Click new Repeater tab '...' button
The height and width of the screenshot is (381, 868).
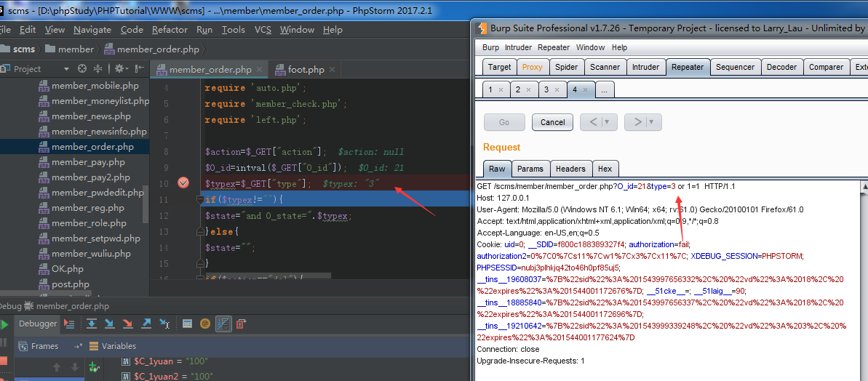coord(604,89)
